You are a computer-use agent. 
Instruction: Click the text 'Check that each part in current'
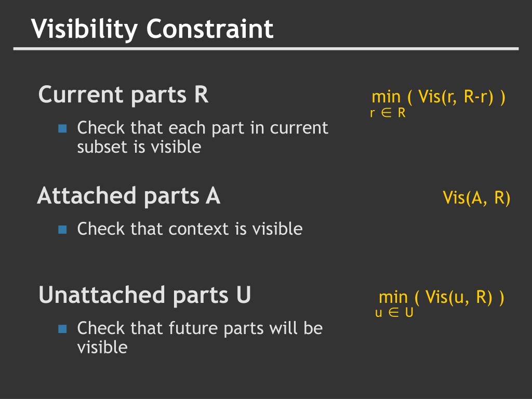[203, 128]
